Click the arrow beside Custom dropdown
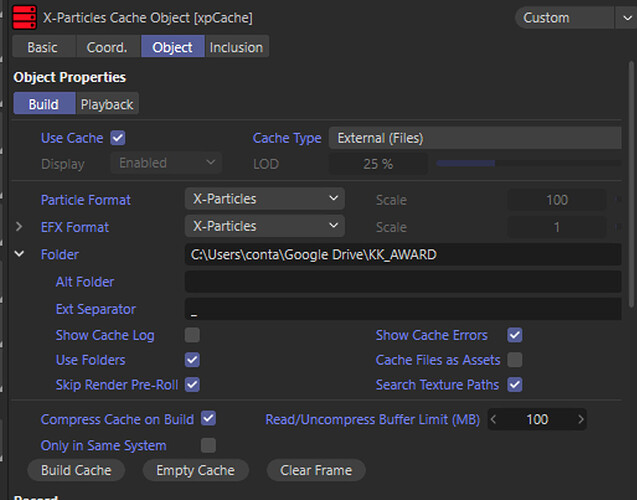This screenshot has width=637, height=500. point(627,18)
